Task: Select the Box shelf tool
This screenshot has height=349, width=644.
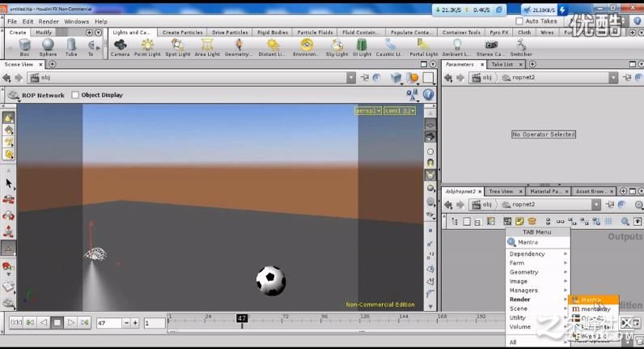Action: coord(24,47)
